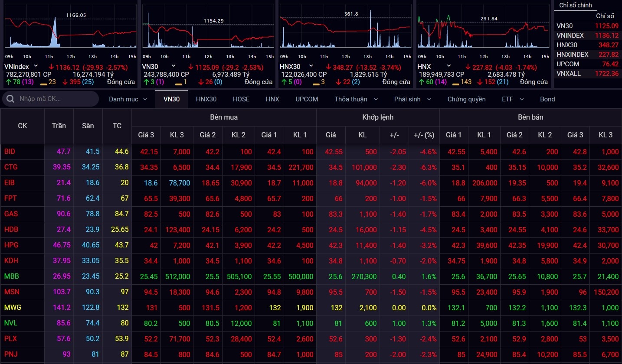Image resolution: width=622 pixels, height=364 pixels.
Task: Expand the Danh mục dropdown
Action: pyautogui.click(x=145, y=99)
